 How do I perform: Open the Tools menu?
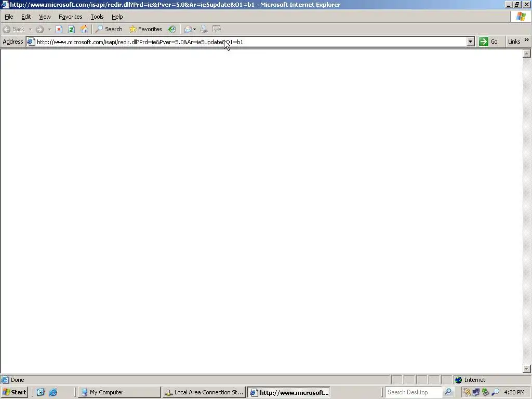(x=97, y=17)
